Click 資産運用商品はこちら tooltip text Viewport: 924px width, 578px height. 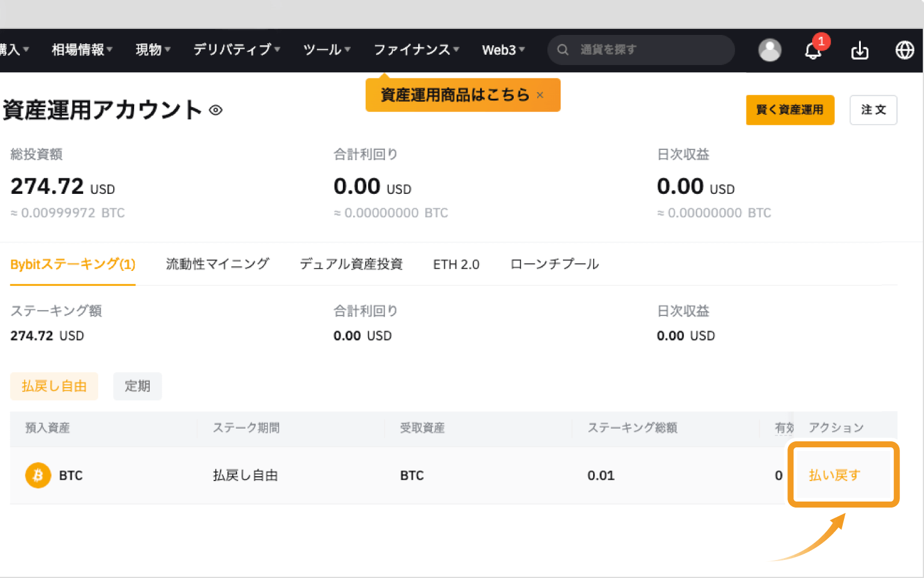[455, 95]
